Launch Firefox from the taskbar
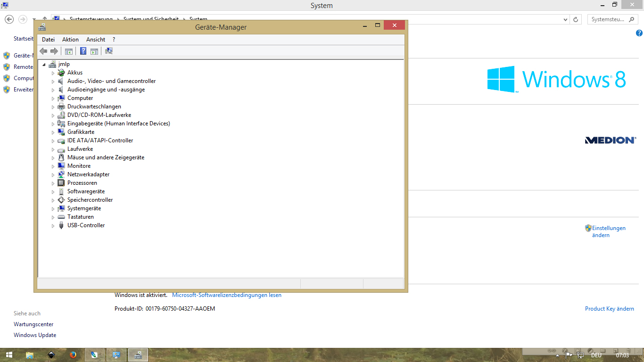The height and width of the screenshot is (362, 644). 73,355
